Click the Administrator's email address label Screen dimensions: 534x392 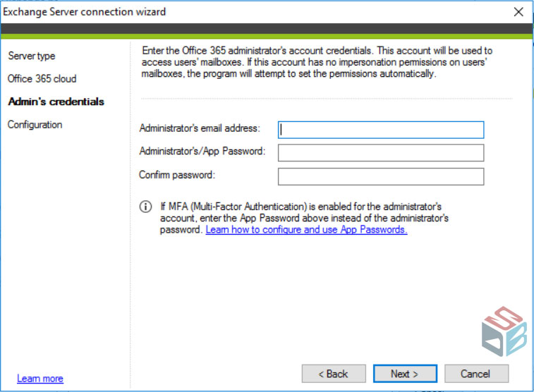(200, 128)
